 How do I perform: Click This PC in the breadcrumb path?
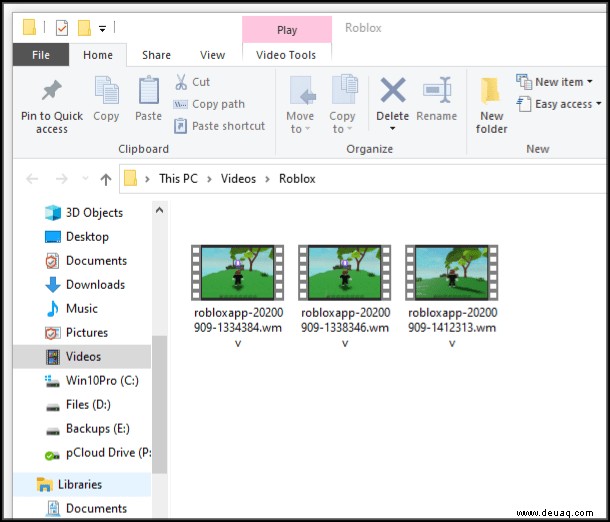pos(179,179)
